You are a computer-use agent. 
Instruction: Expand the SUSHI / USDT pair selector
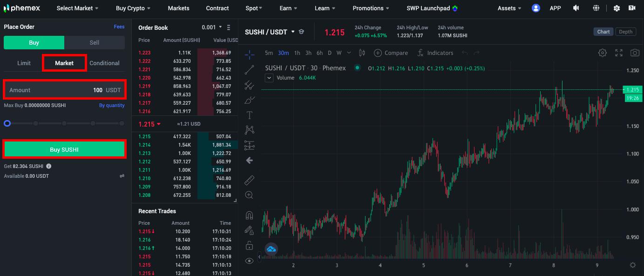(x=293, y=32)
